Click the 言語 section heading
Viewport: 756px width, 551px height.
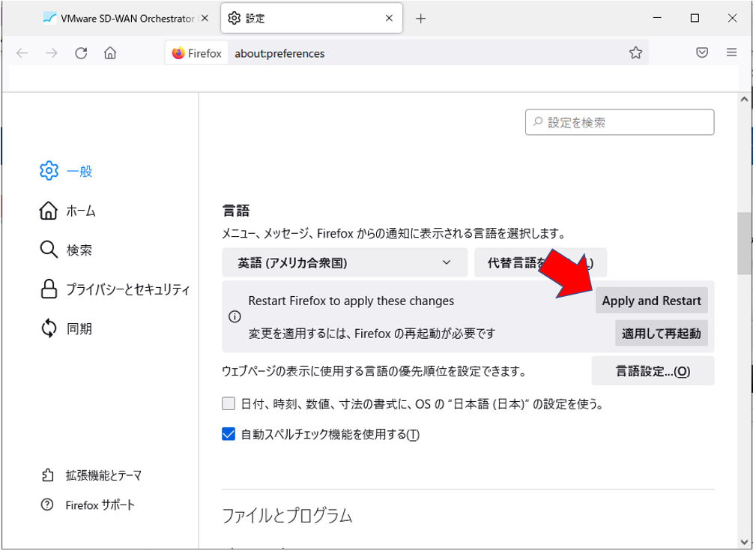coord(236,211)
